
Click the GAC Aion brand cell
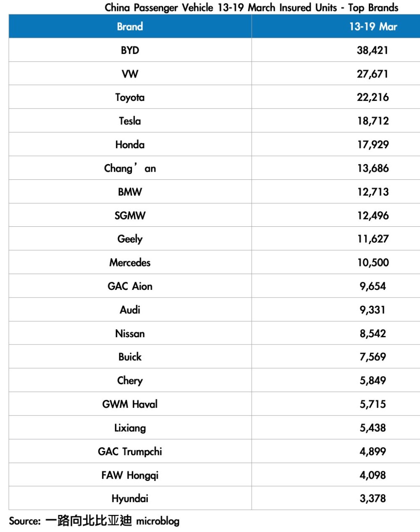tap(130, 286)
